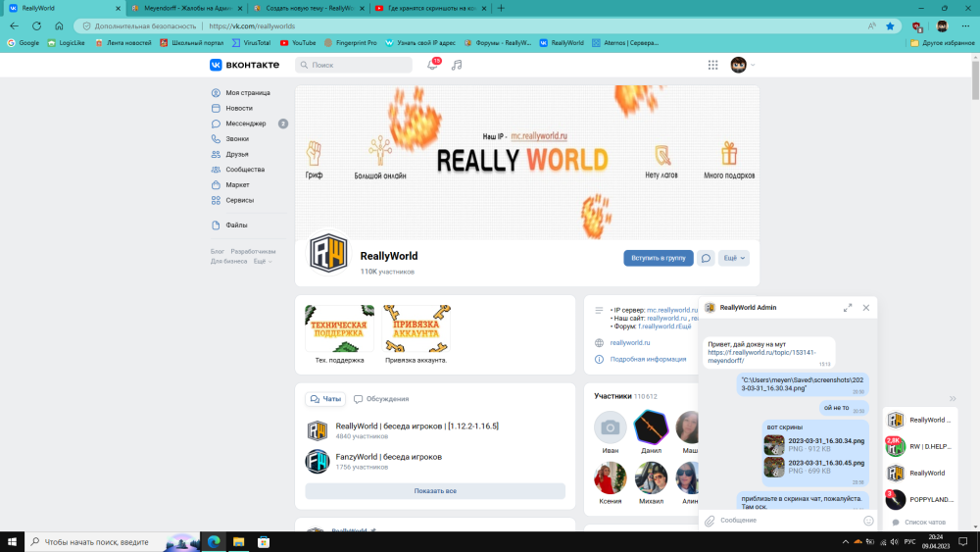
Task: Open member Иван's avatar
Action: [610, 427]
